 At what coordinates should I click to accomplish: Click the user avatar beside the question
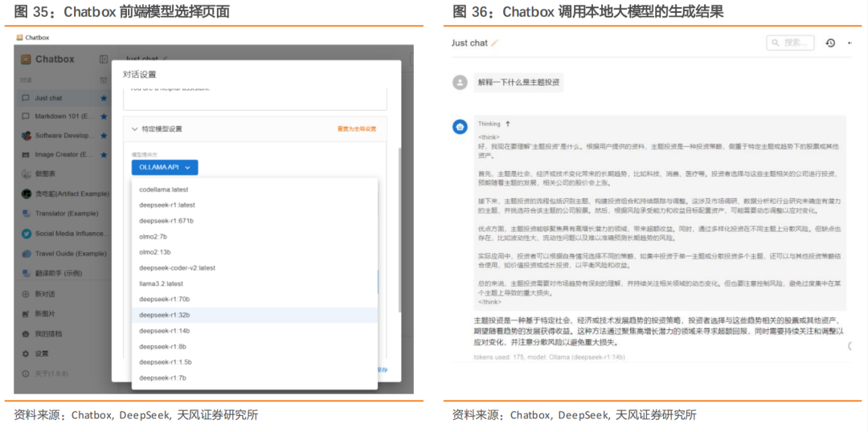(x=460, y=83)
